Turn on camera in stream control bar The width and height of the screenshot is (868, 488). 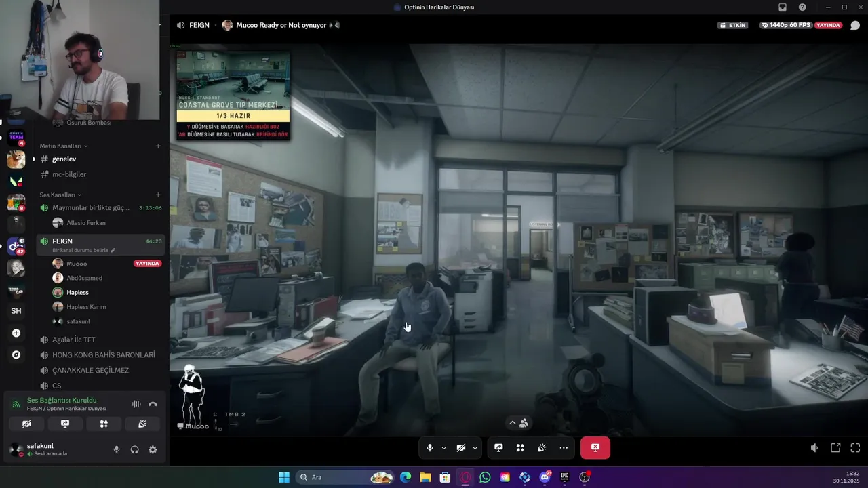[461, 448]
